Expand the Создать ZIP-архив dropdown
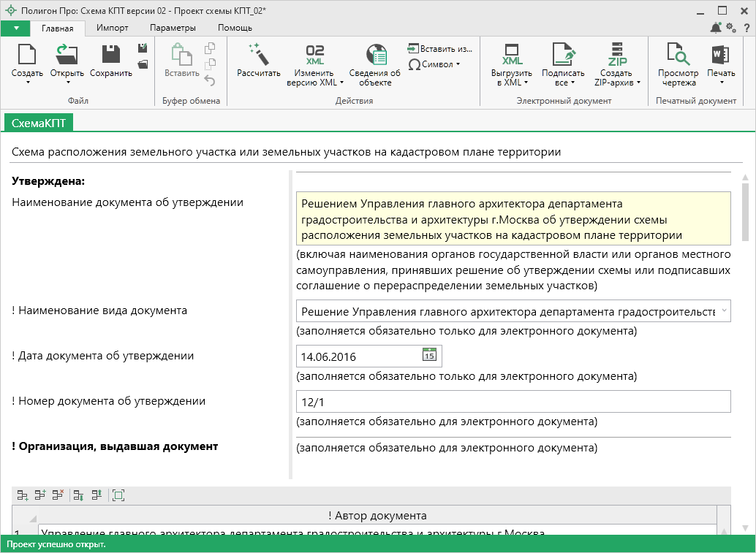Image resolution: width=756 pixels, height=553 pixels. point(617,64)
